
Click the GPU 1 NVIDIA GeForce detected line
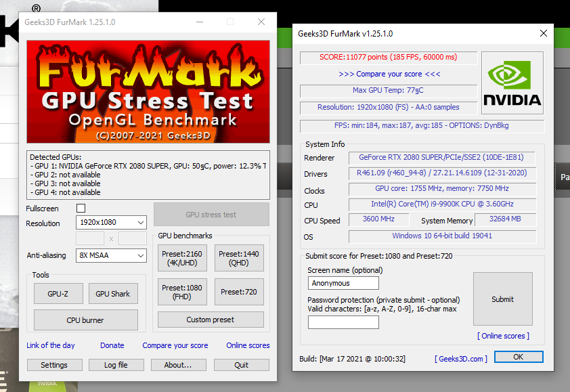[x=148, y=166]
